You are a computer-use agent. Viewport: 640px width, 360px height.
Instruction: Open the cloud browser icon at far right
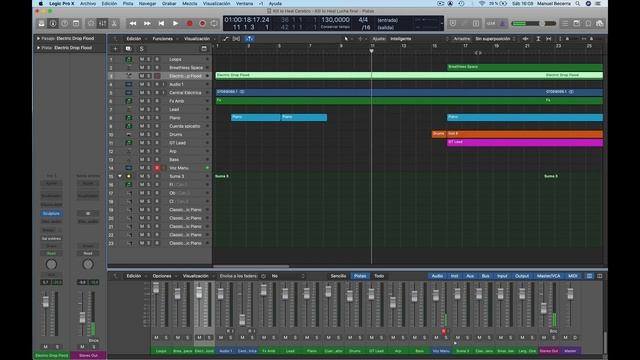600,24
